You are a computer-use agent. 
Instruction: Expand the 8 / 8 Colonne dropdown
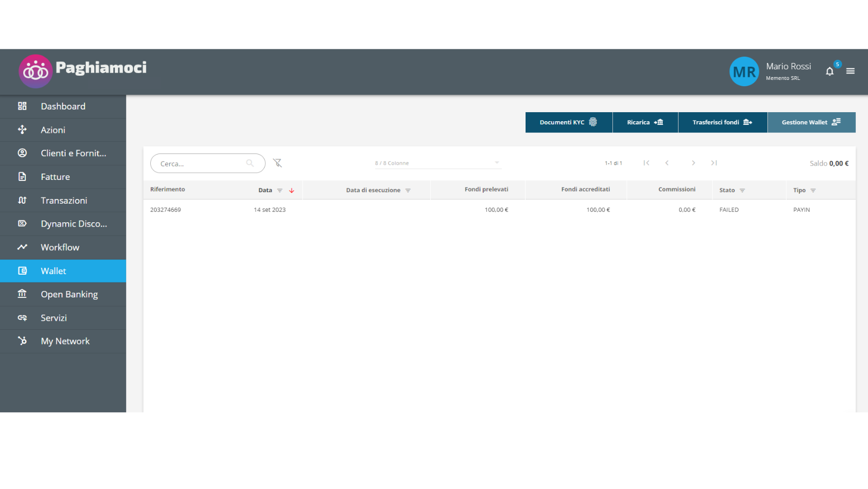496,163
